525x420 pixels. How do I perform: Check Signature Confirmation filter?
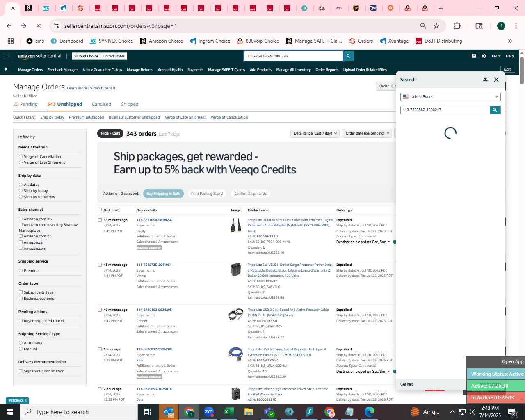(x=21, y=371)
